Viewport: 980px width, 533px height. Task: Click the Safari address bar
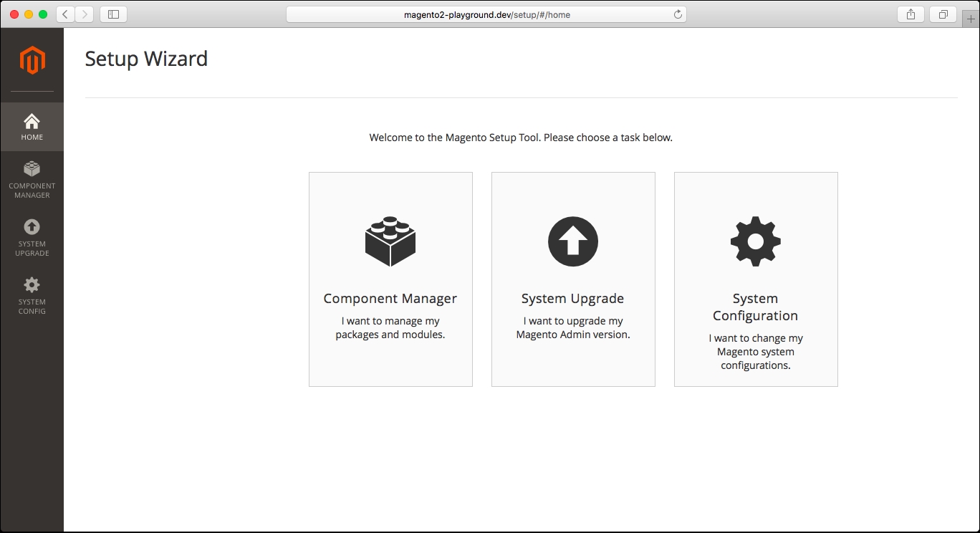(x=486, y=14)
